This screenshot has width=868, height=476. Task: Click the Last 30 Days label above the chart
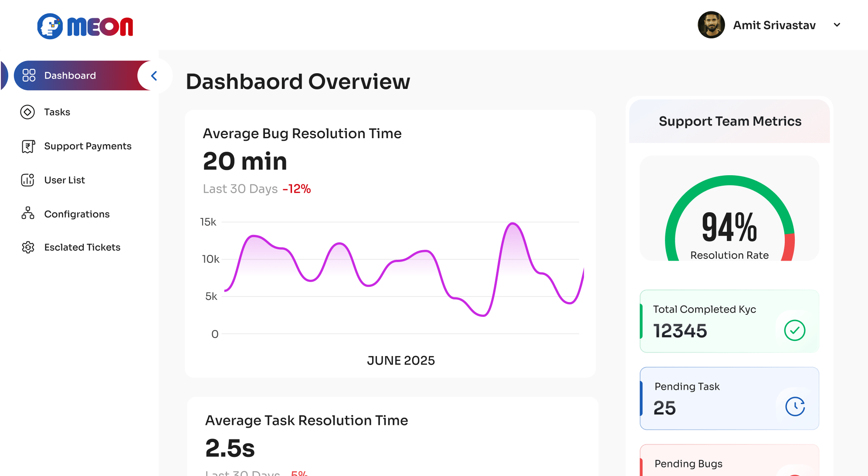(x=240, y=189)
